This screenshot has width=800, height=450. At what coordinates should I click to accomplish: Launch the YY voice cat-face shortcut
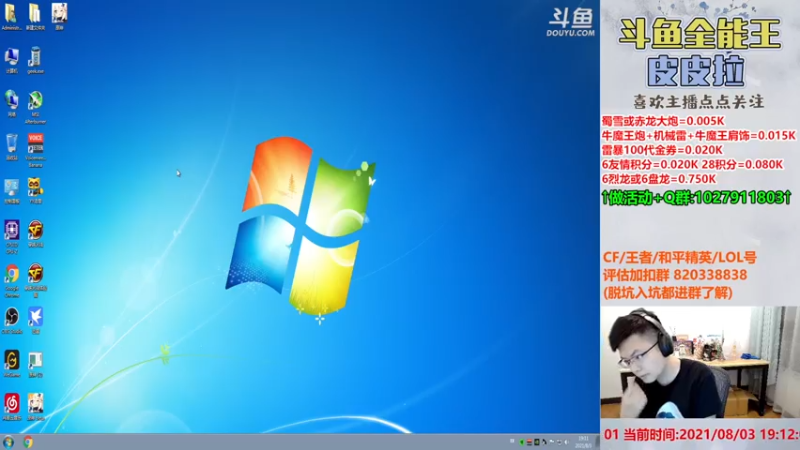point(35,191)
